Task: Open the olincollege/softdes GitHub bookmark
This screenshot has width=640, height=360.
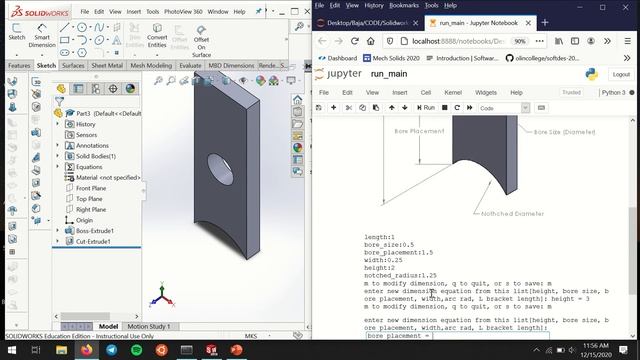Action: [x=542, y=58]
